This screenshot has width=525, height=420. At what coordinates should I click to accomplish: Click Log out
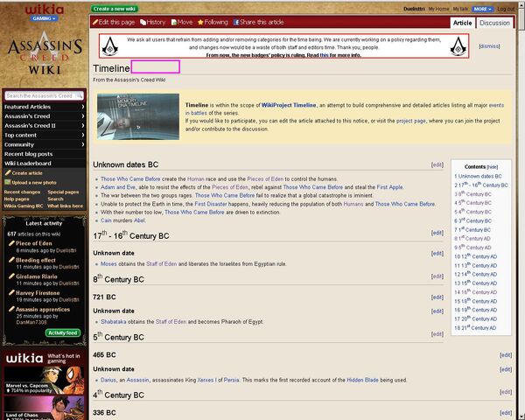point(505,9)
